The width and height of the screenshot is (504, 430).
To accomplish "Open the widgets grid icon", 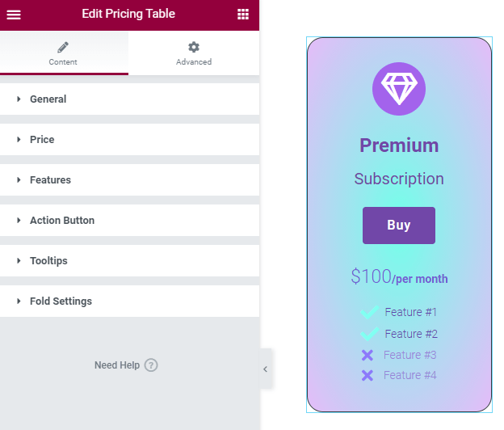I will (243, 15).
